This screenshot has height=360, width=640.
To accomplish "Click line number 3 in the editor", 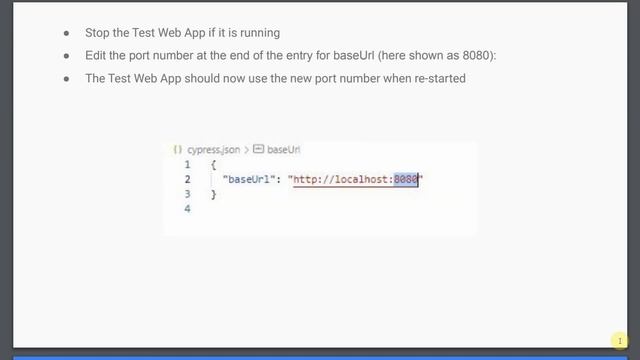I will (x=187, y=194).
